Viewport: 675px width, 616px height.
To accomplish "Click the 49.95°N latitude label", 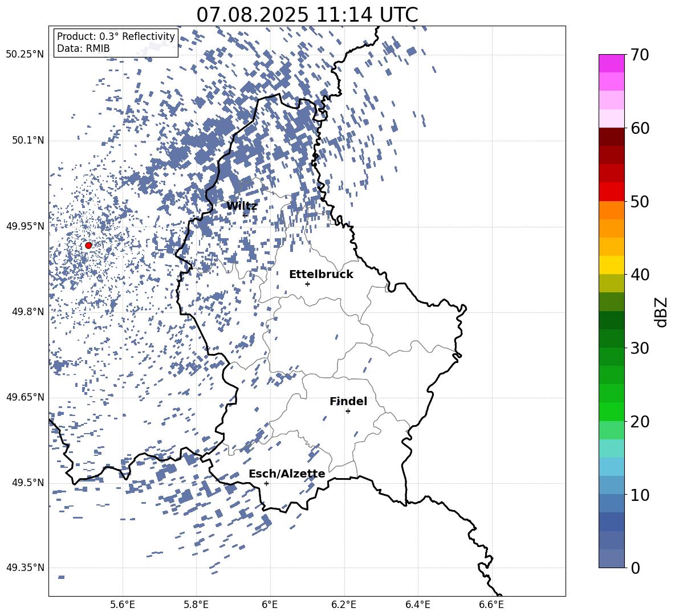I will [x=25, y=226].
